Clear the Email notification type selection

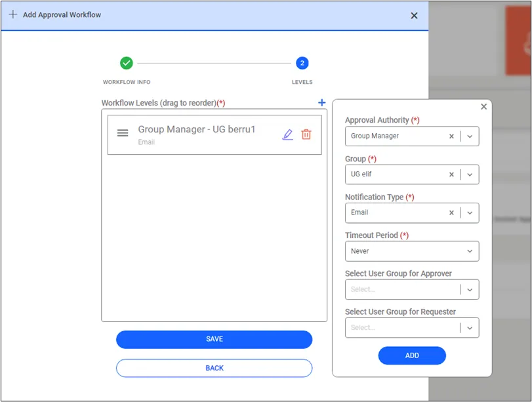tap(451, 212)
